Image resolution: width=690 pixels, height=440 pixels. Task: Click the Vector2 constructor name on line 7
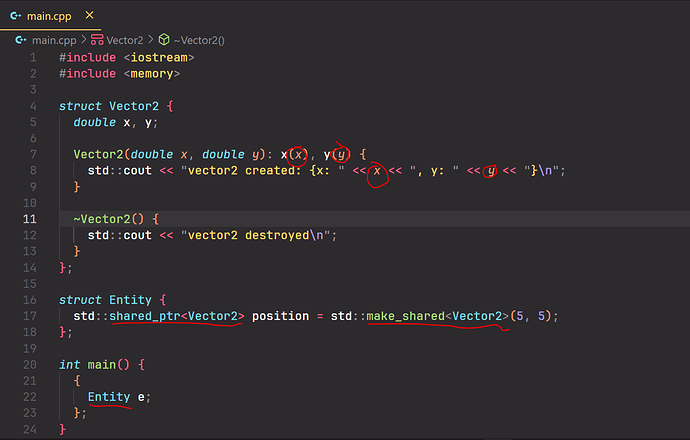coord(98,154)
